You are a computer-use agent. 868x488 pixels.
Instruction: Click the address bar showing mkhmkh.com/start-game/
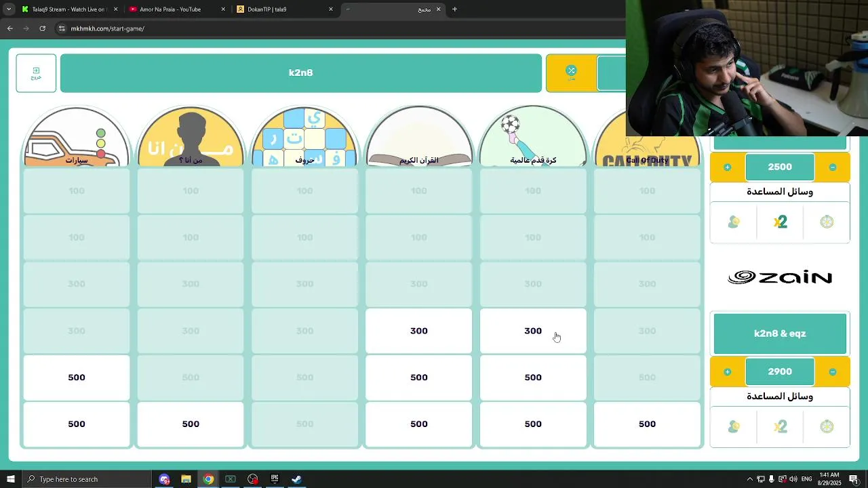click(339, 28)
